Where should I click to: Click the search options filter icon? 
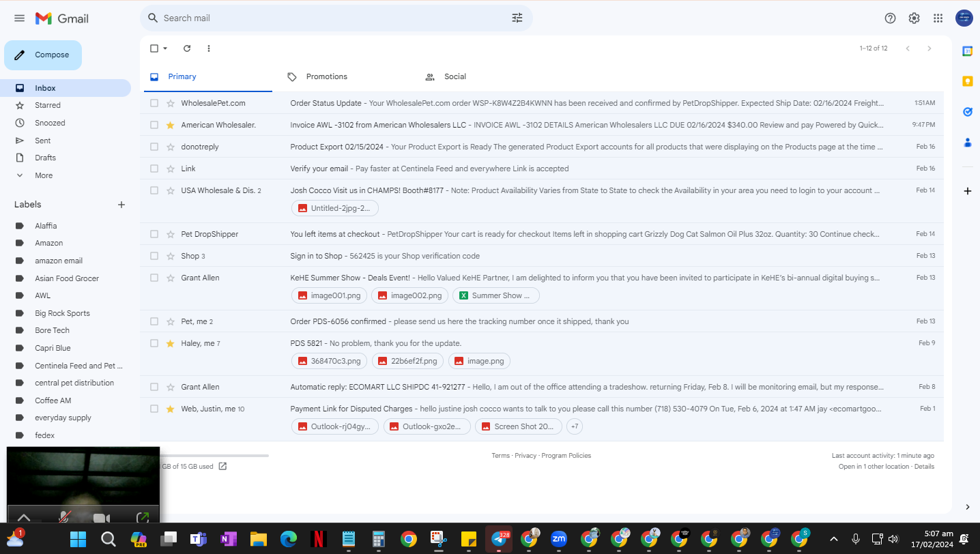(x=517, y=18)
